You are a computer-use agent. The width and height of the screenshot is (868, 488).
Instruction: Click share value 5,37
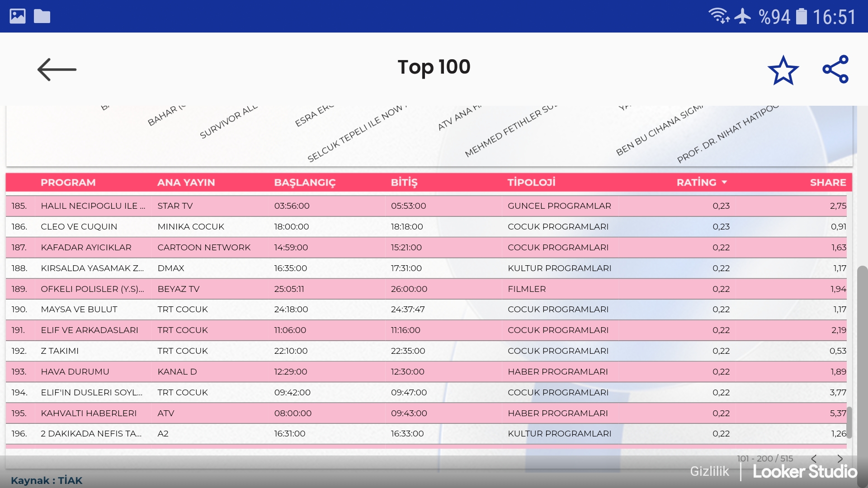point(838,413)
